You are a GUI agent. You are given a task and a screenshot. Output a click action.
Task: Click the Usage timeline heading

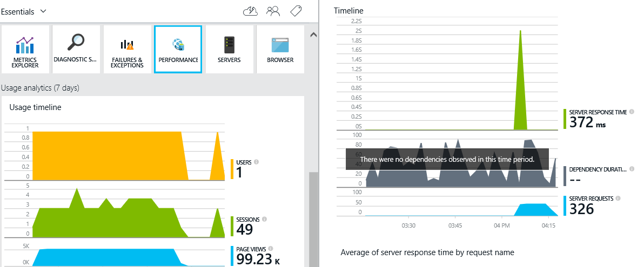tap(35, 107)
